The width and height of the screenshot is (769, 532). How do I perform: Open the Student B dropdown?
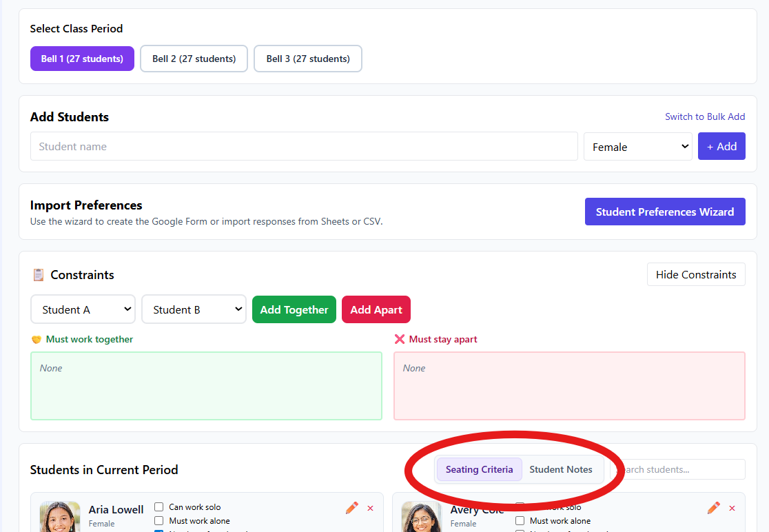click(x=194, y=309)
